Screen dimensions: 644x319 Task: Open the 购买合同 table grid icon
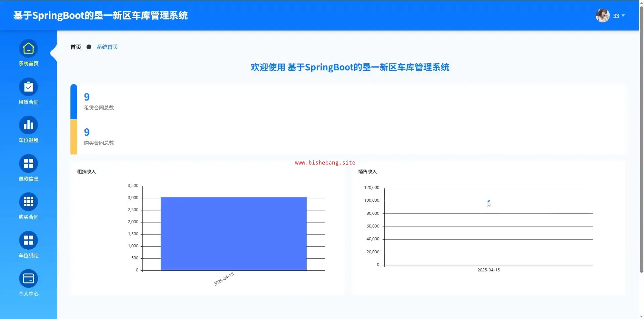29,202
